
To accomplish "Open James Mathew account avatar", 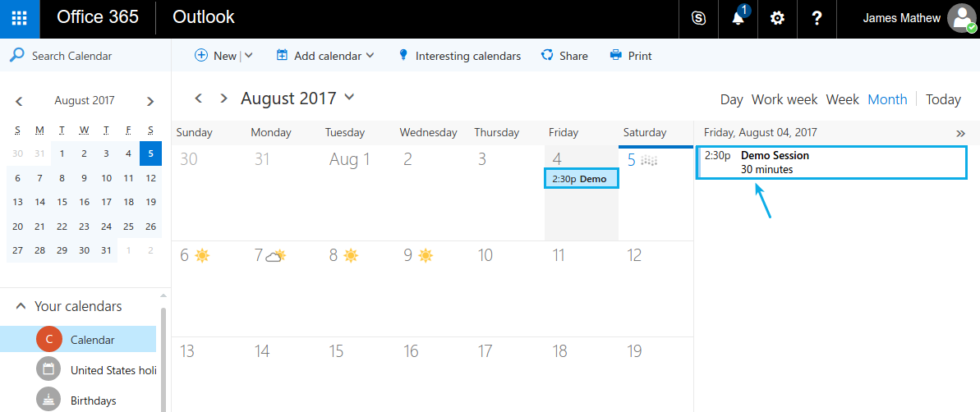I will (x=960, y=19).
